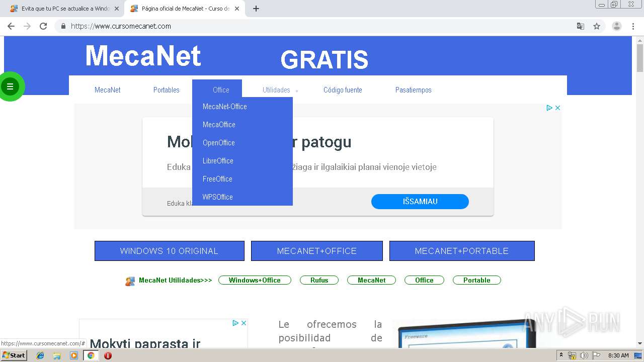Close the lower-left ad with its X
Image resolution: width=644 pixels, height=362 pixels.
244,323
